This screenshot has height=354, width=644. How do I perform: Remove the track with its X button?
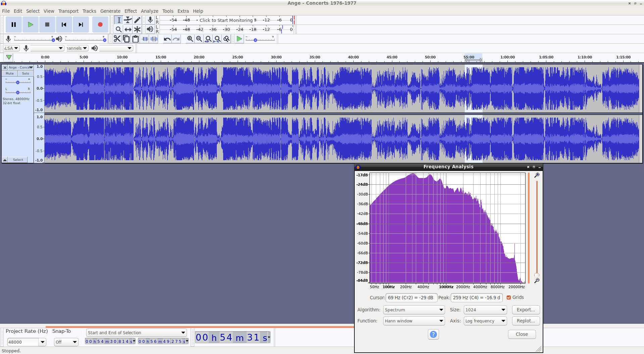coord(5,68)
